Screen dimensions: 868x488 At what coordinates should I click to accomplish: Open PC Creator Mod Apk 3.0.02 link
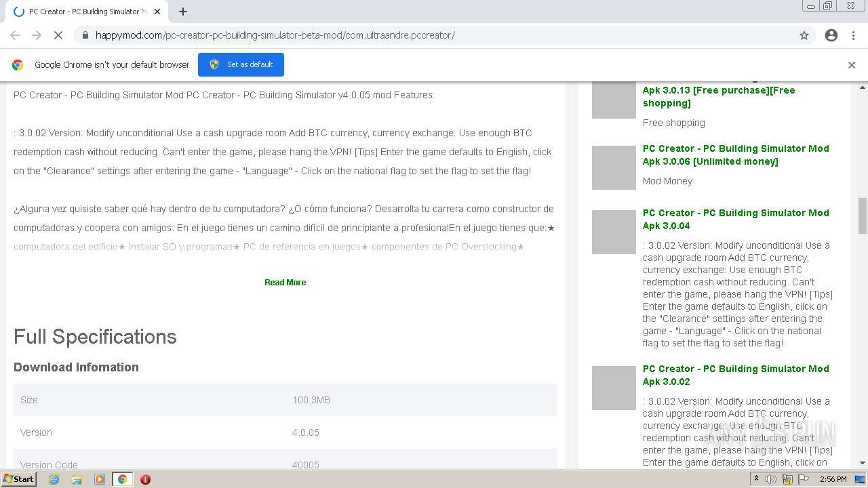(736, 375)
